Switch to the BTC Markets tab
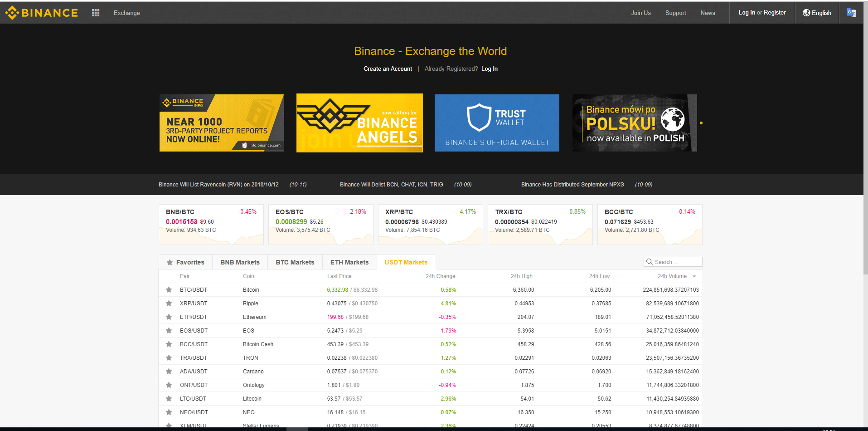868x431 pixels. pos(295,262)
